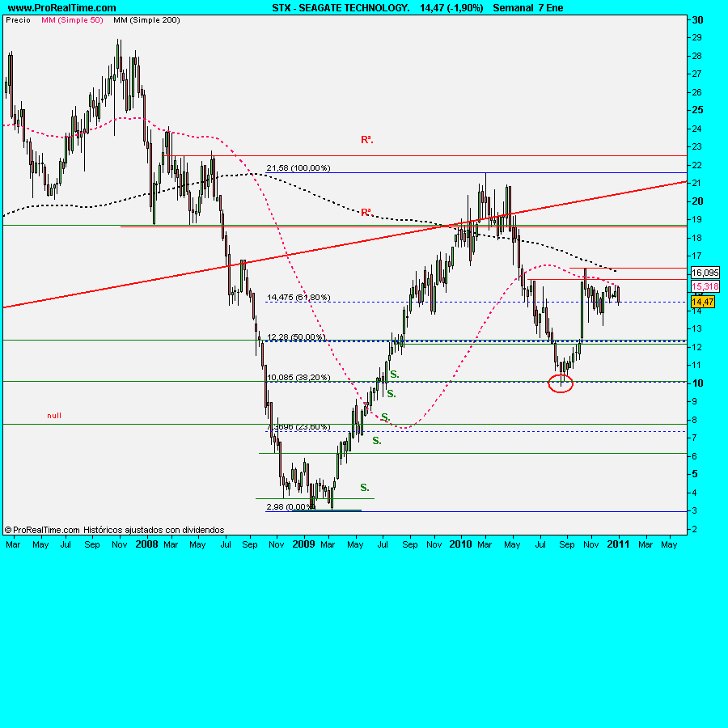Click the 21,58 (100,00%) Fibonacci label
Image resolution: width=728 pixels, height=728 pixels.
[298, 167]
